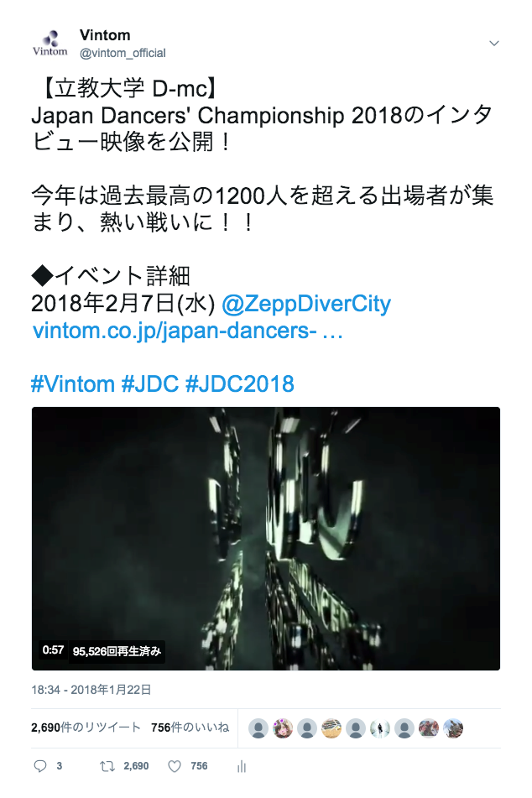Open the #Vintom hashtag

tap(73, 383)
